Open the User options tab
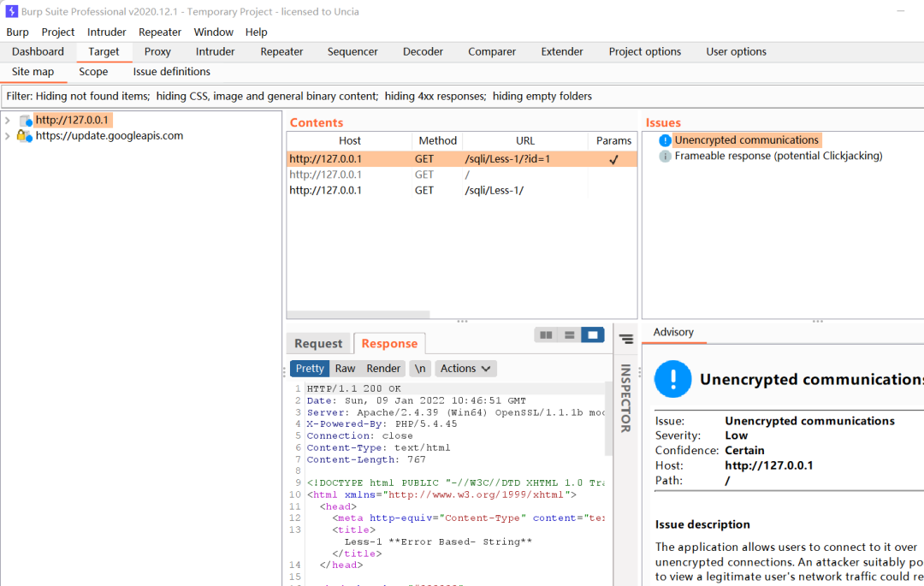 [736, 52]
